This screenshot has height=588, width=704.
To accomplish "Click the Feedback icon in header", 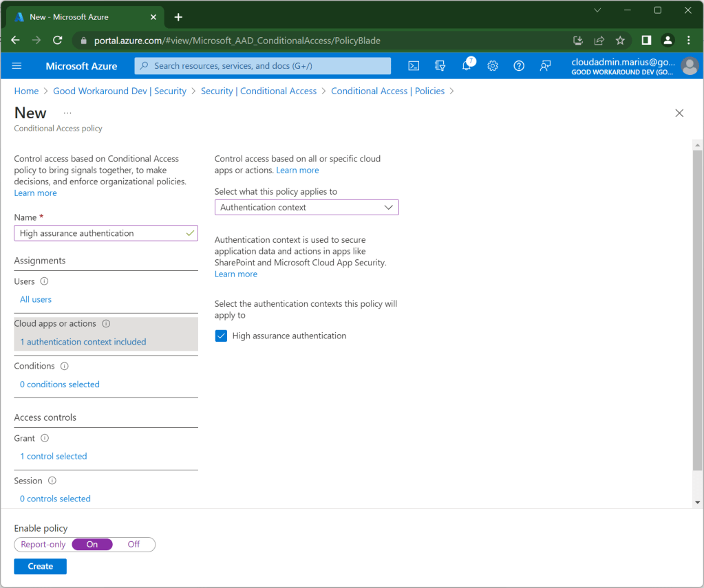I will coord(545,66).
